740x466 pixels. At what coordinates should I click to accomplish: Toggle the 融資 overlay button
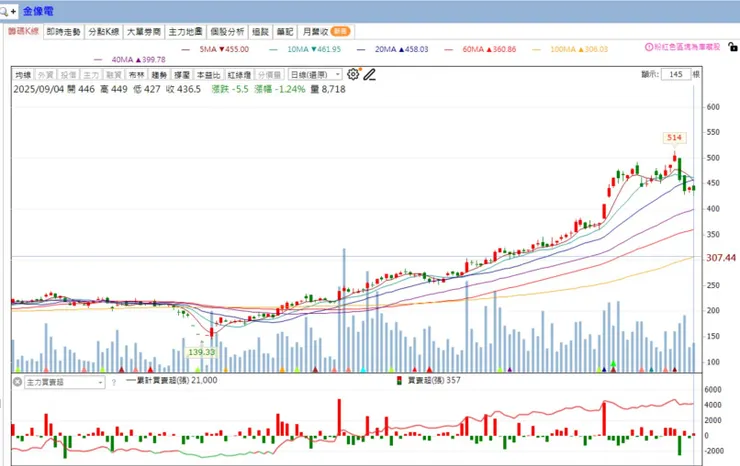(114, 75)
